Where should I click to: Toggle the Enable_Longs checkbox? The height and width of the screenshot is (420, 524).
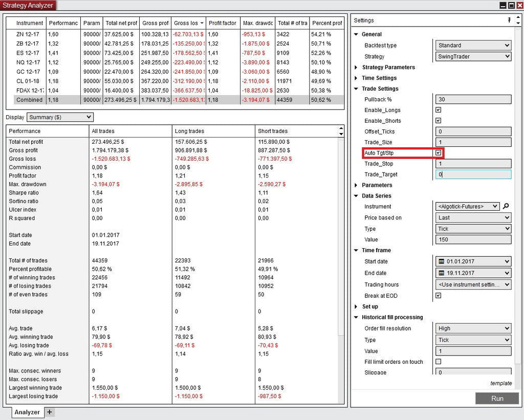pos(438,110)
